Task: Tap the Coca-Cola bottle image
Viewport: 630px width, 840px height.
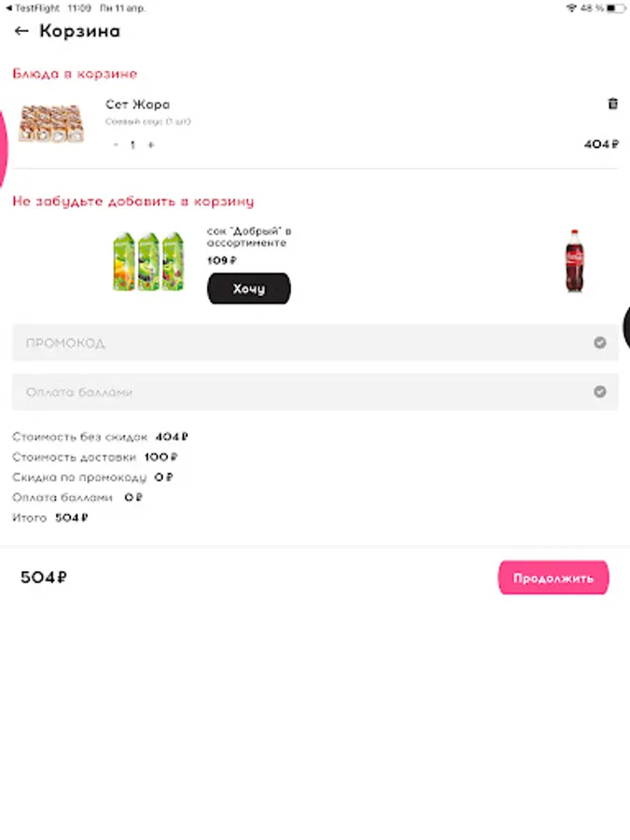Action: coord(575,261)
